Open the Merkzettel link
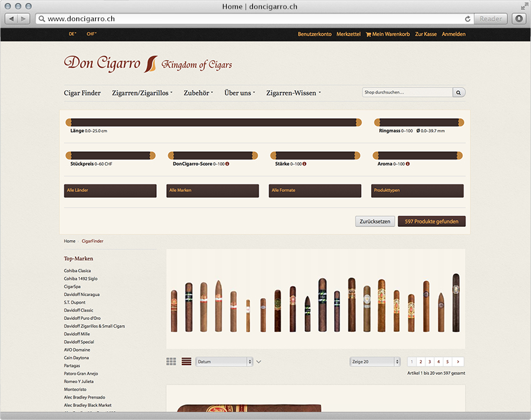Viewport: 531px width, 420px height. [x=349, y=34]
